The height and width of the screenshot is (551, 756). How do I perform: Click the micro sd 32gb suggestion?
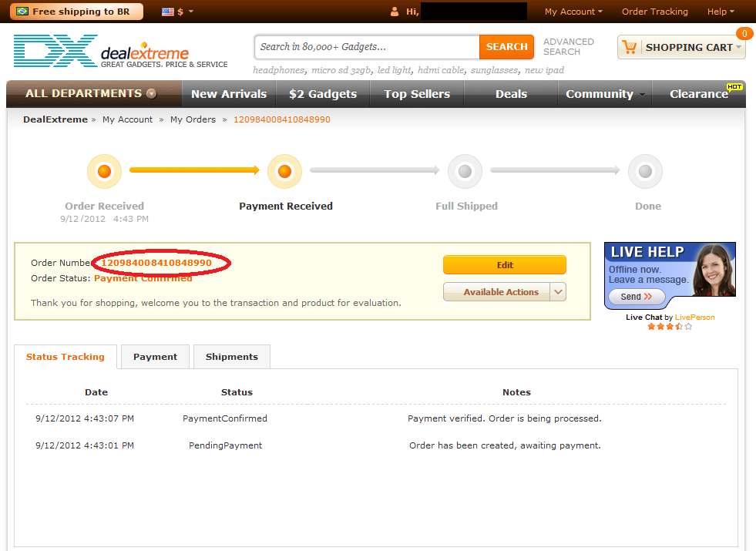(x=342, y=70)
